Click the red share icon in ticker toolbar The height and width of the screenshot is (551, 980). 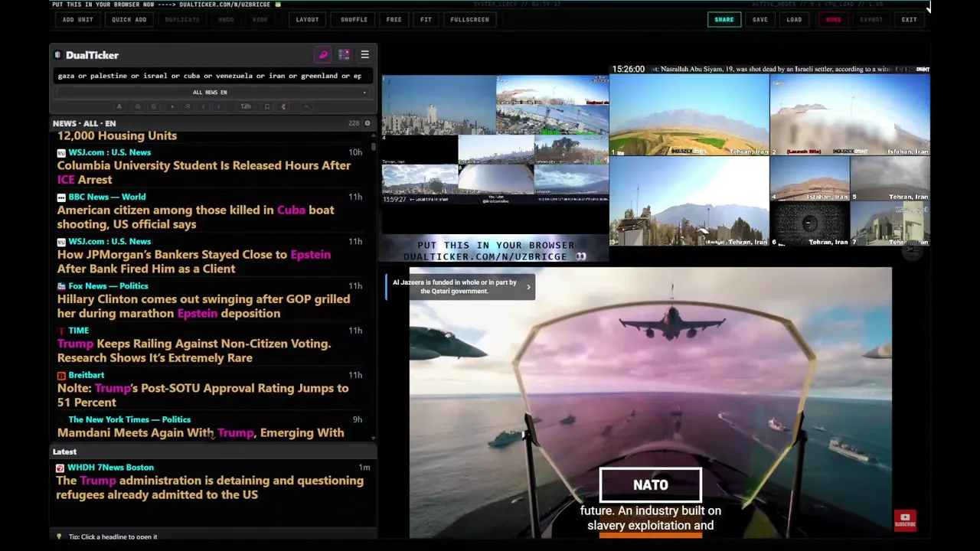pos(283,106)
